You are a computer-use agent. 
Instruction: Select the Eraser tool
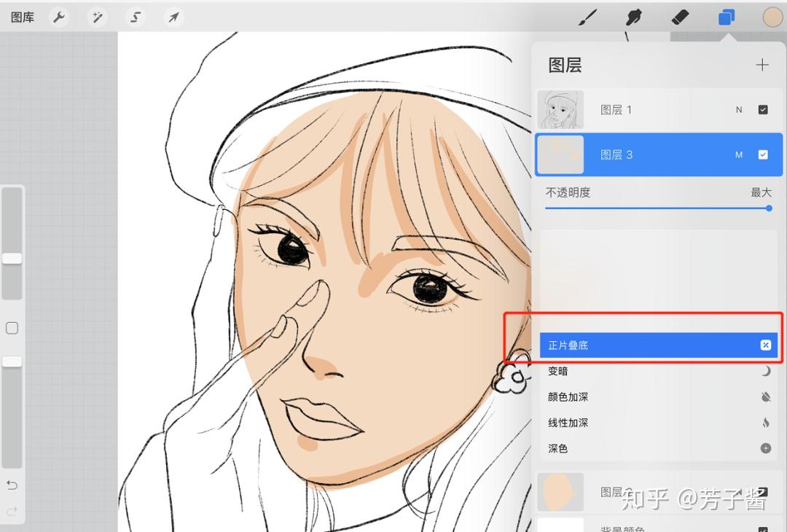point(680,17)
